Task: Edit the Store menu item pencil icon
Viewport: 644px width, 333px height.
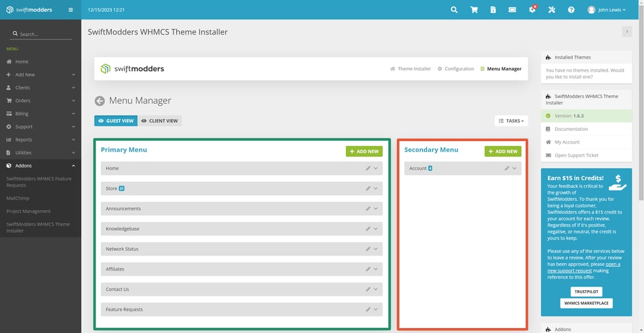Action: 368,188
